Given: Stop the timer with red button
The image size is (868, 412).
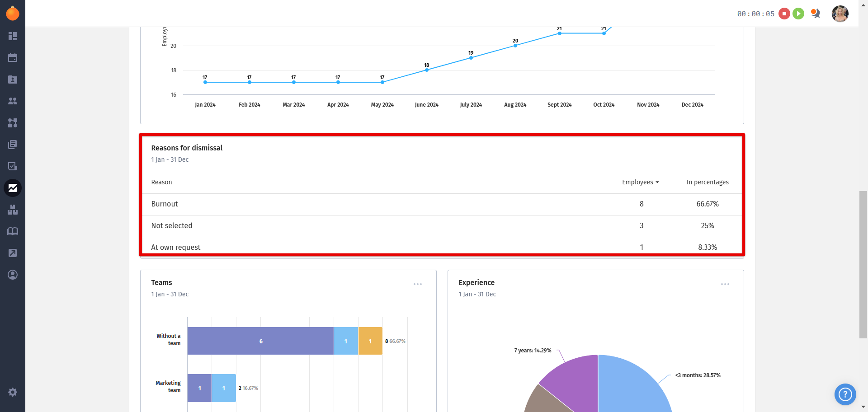Looking at the screenshot, I should (784, 14).
